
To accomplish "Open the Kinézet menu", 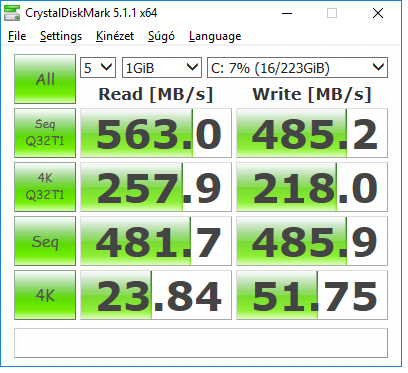I will click(x=115, y=36).
